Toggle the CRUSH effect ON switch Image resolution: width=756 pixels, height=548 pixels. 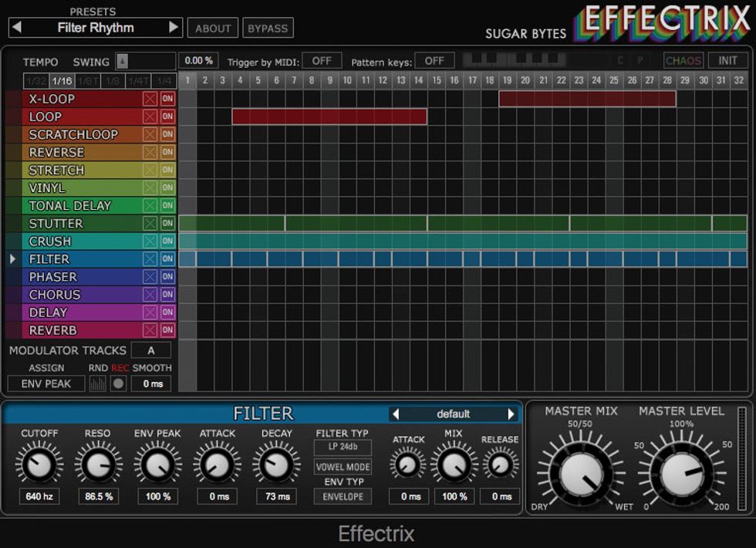(168, 241)
